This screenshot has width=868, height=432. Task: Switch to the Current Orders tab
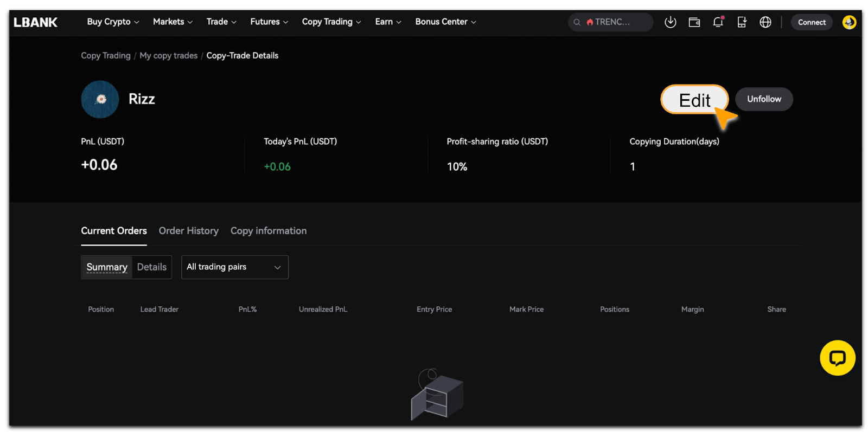114,231
